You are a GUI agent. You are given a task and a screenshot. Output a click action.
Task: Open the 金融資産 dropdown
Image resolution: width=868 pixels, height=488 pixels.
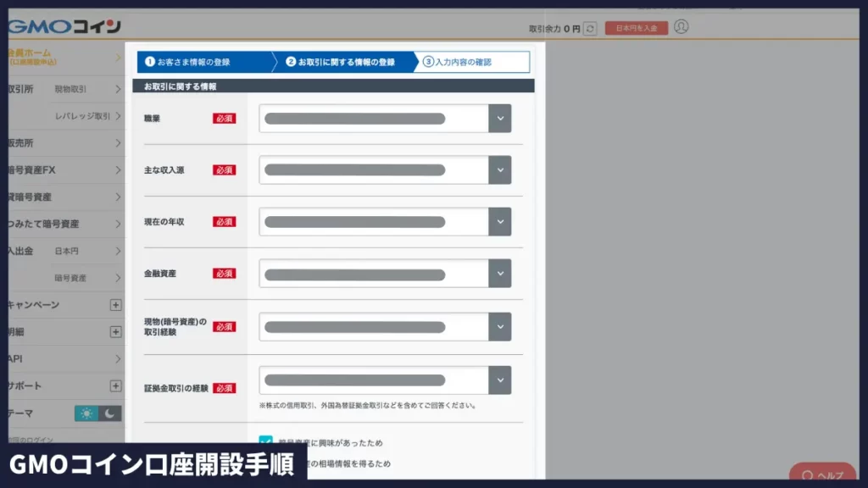(385, 274)
